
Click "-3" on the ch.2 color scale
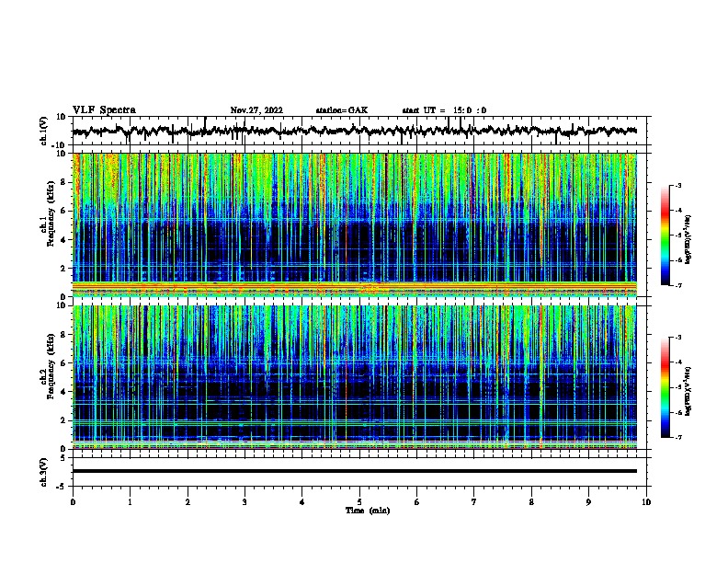678,338
